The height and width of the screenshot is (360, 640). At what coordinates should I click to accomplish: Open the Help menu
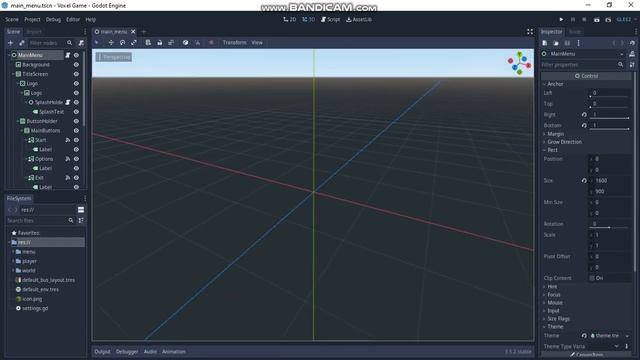pos(91,19)
